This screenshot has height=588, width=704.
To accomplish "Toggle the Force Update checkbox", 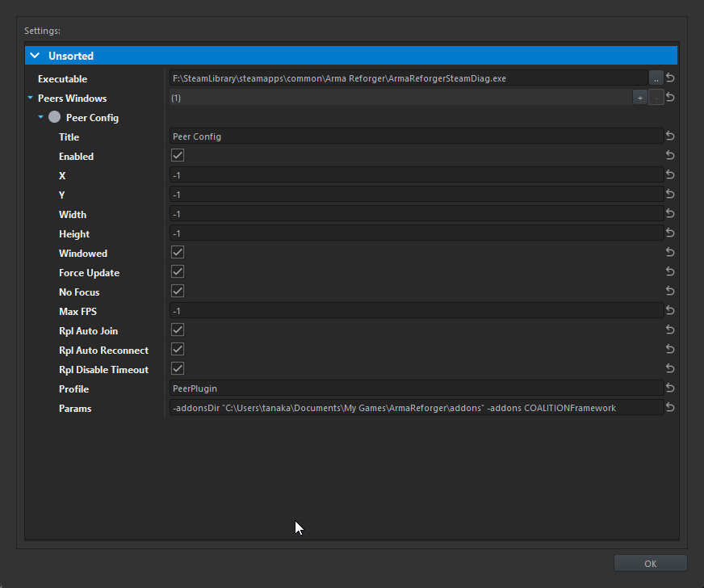I will (178, 272).
